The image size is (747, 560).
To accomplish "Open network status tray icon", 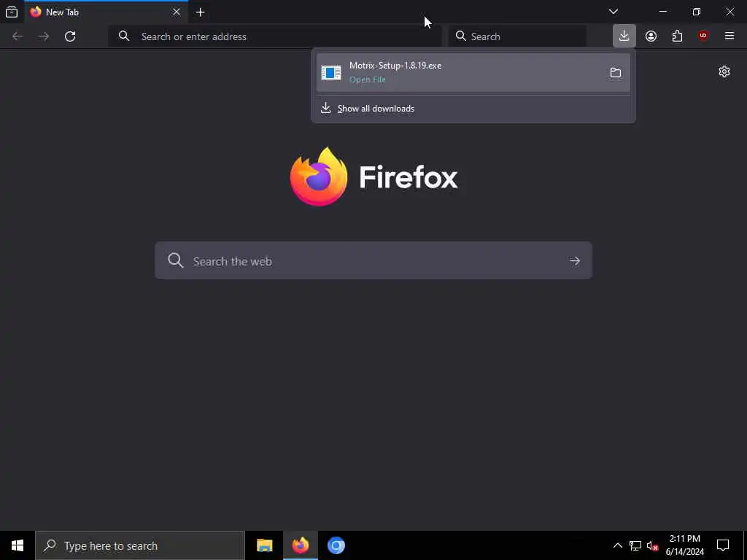I will tap(635, 545).
